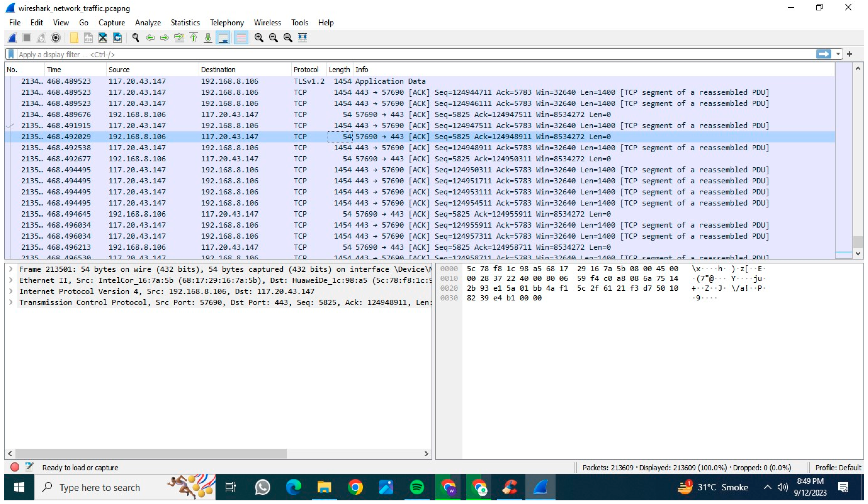This screenshot has width=868, height=504.
Task: Click the open capture file folder icon
Action: pos(74,37)
